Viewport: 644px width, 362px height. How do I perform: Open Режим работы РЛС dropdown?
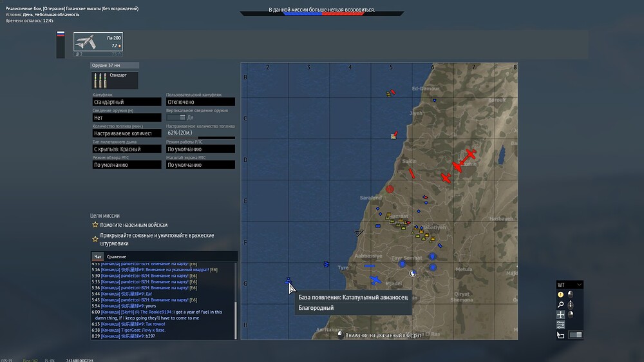[x=200, y=149]
